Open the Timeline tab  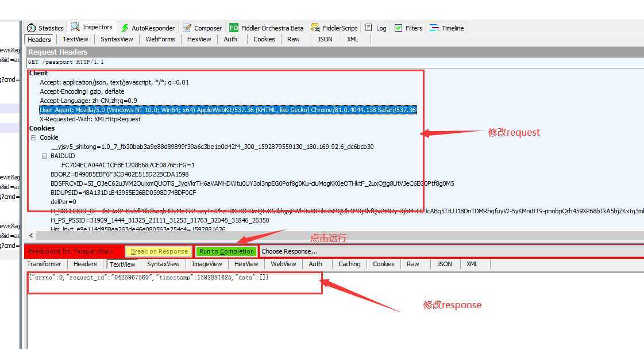447,28
